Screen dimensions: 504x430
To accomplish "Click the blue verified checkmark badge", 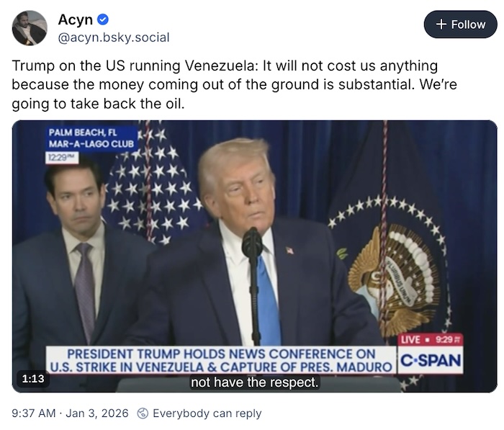I will (103, 19).
